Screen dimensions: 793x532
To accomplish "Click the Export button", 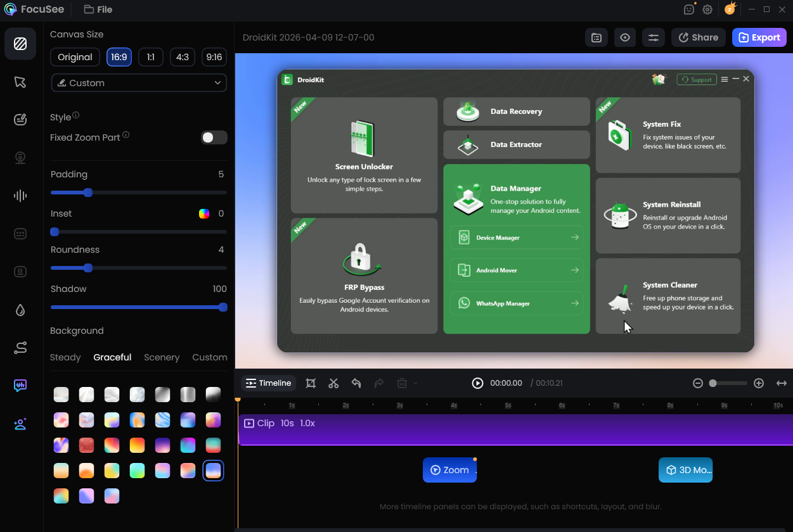I will tap(759, 37).
